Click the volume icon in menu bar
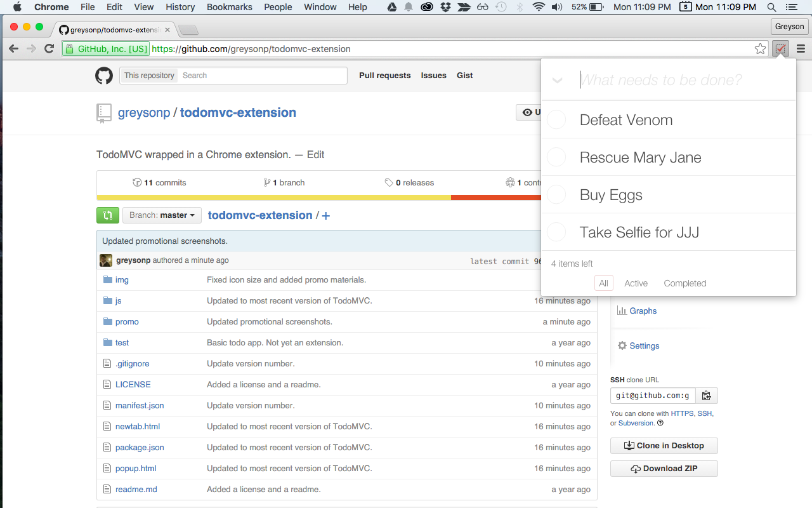Screen dimensions: 812x508 tap(557, 7)
